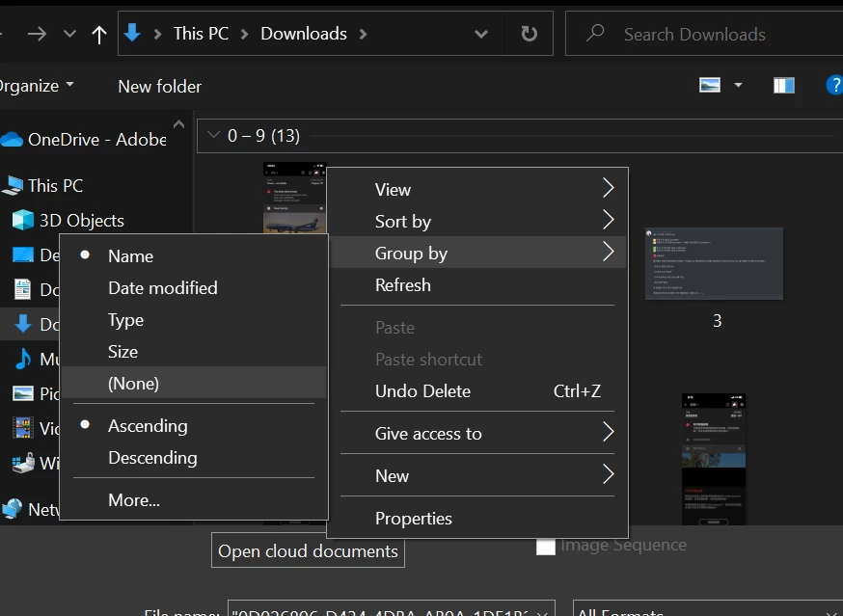Toggle the preview pane icon
The width and height of the screenshot is (843, 616).
pos(784,85)
